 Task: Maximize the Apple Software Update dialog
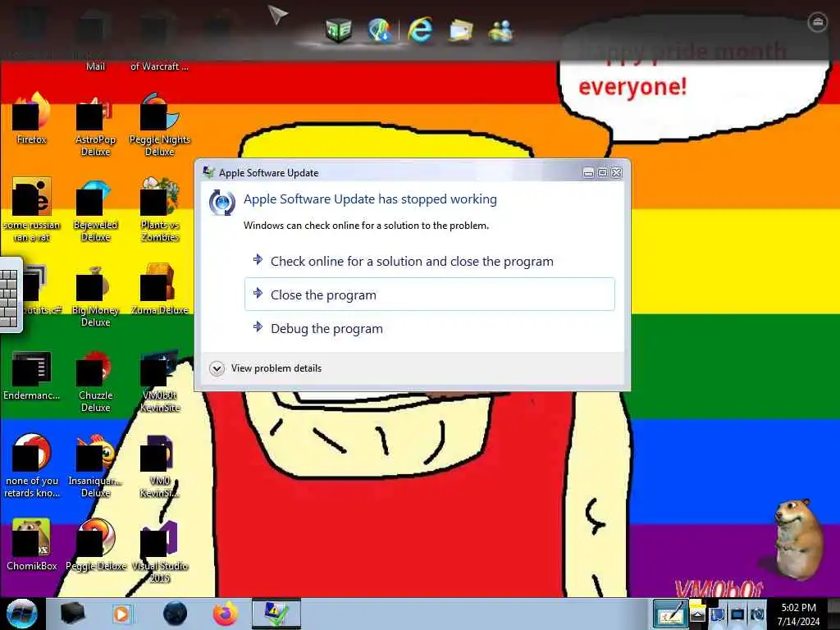[602, 172]
